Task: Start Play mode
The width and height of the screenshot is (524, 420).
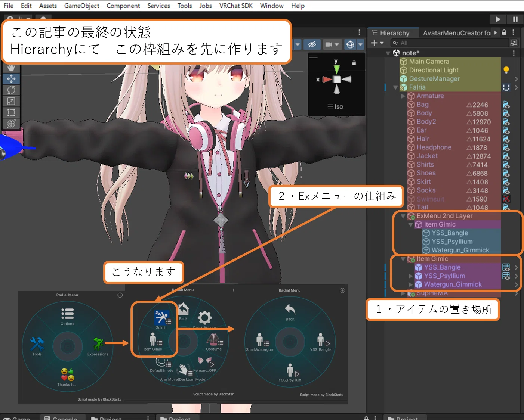Action: [x=498, y=19]
